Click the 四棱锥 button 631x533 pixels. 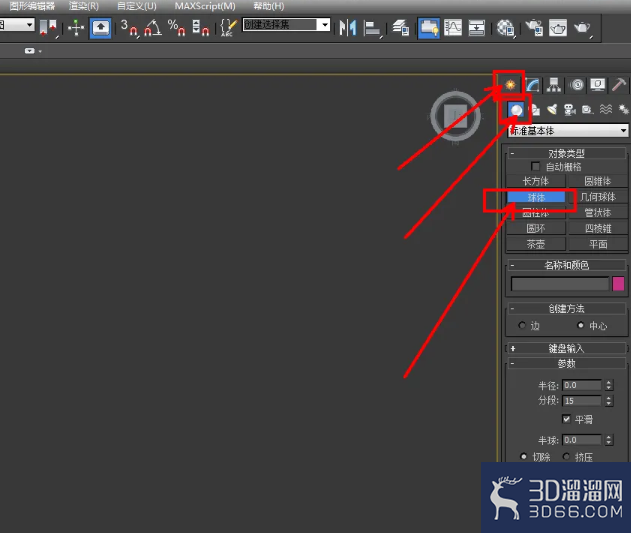click(x=598, y=228)
